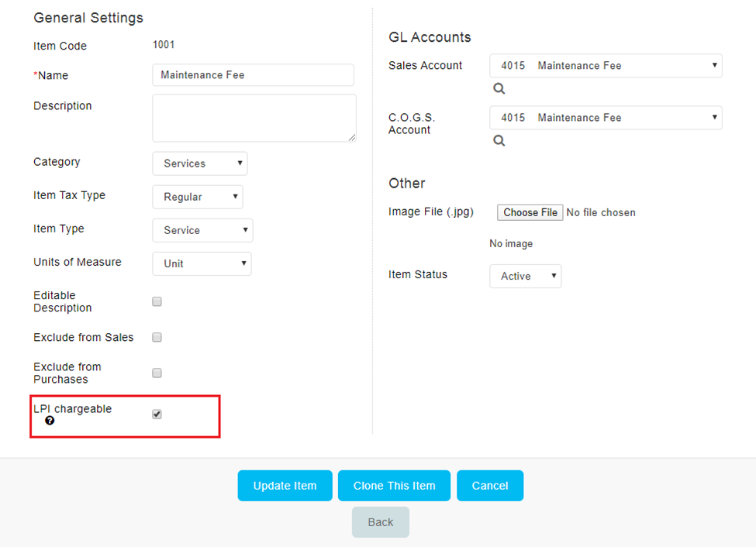Click the Clone This Item button
The width and height of the screenshot is (756, 547).
click(395, 486)
